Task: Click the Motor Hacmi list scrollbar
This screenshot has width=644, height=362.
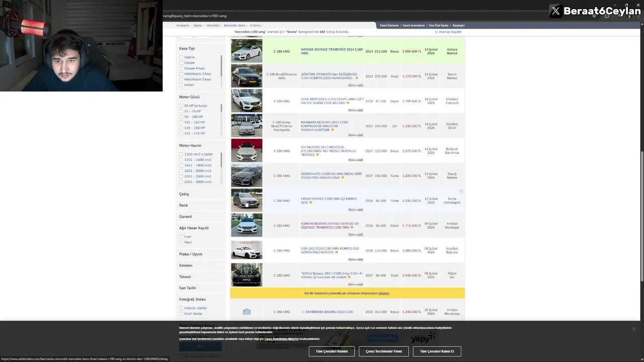Action: (x=221, y=160)
